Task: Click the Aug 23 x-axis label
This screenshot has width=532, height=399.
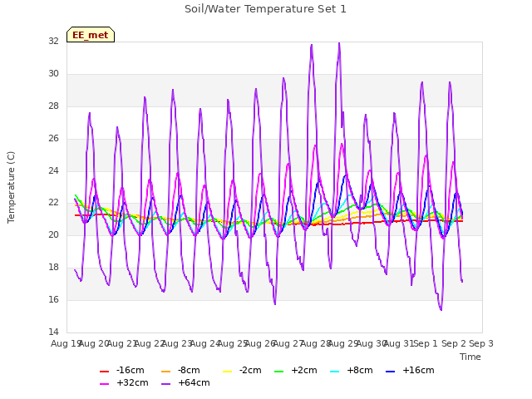Action: coord(175,343)
